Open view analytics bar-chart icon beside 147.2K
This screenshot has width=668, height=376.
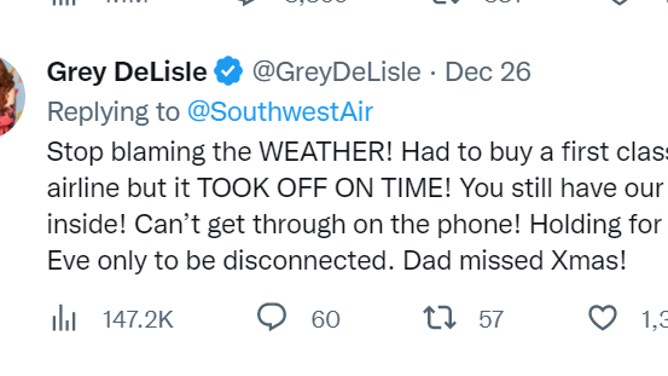coord(64,318)
